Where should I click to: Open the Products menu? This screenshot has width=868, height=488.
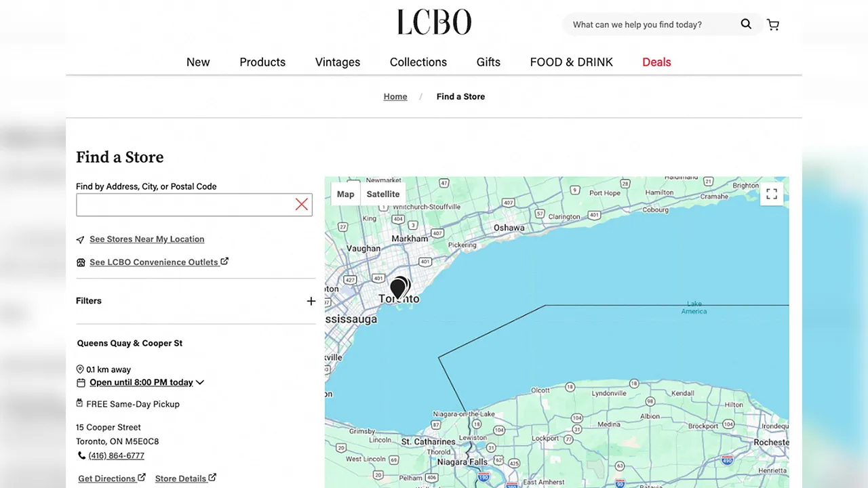(262, 62)
